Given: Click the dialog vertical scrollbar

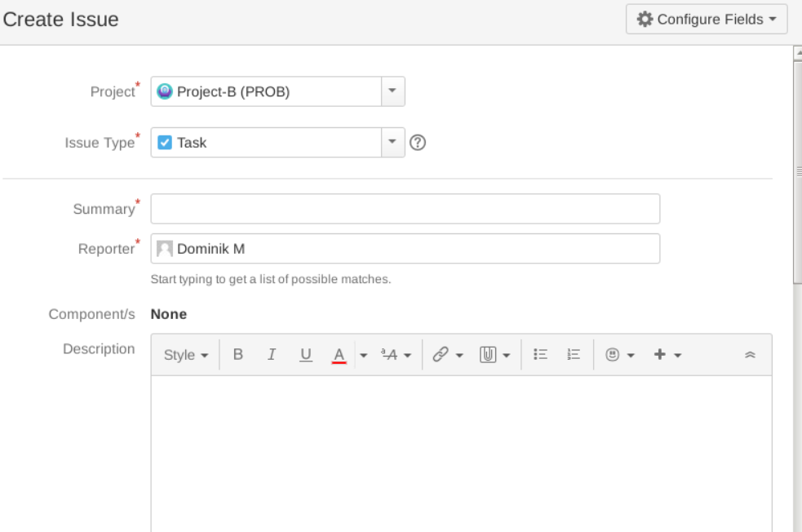Looking at the screenshot, I should pos(797,172).
